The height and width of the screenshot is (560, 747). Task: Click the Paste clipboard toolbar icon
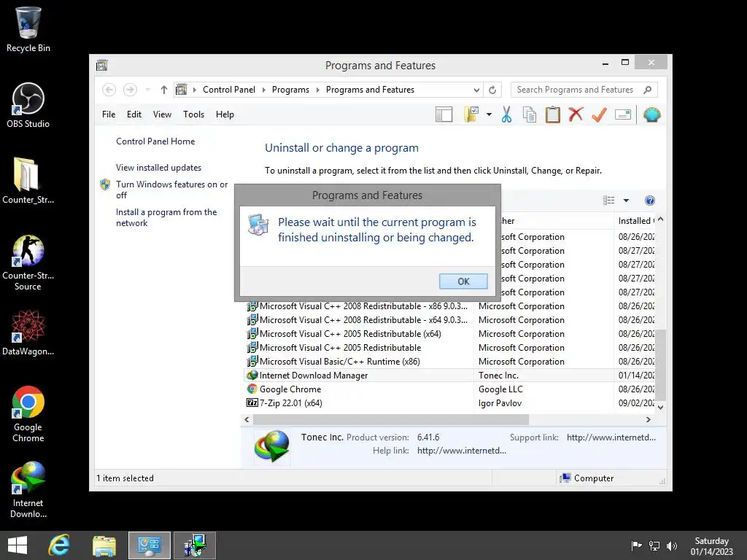(553, 114)
